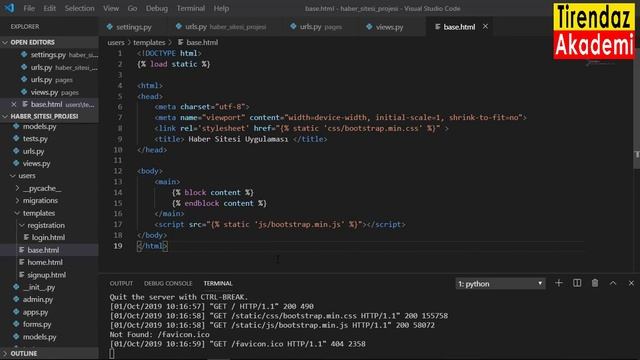Screen dimensions: 640x360
Task: Split the terminal with split icon
Action: [x=577, y=283]
